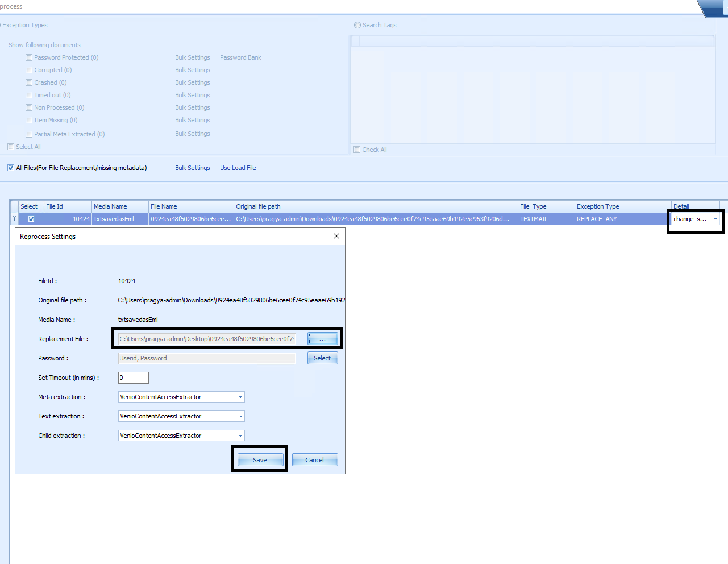Sort by the File Type column header
The image size is (728, 564).
[546, 206]
